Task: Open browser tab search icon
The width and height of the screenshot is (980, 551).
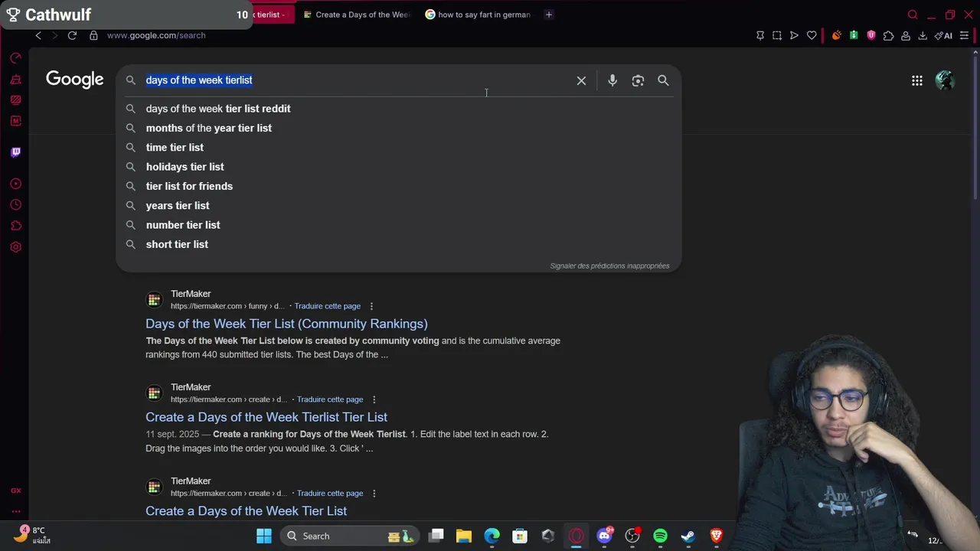Action: (x=913, y=15)
